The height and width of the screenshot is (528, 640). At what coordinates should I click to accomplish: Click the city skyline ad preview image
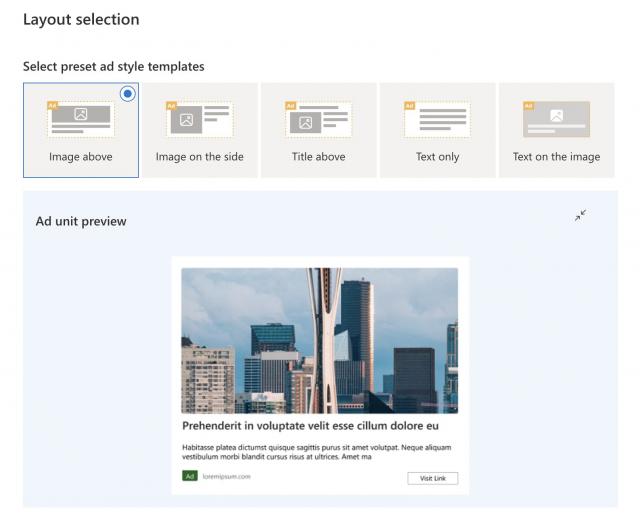[320, 340]
